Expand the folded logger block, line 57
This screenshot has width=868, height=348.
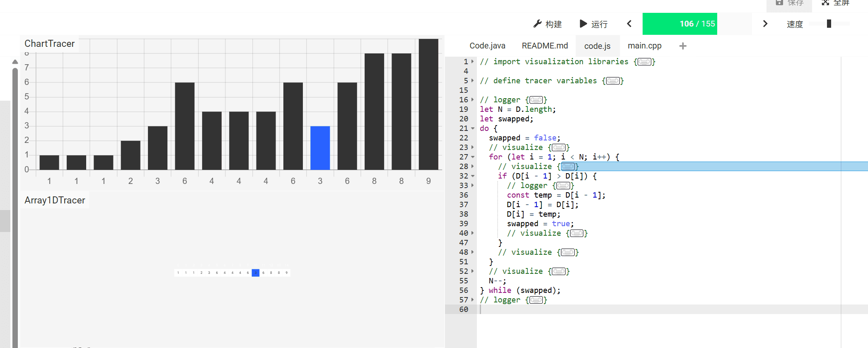(472, 300)
